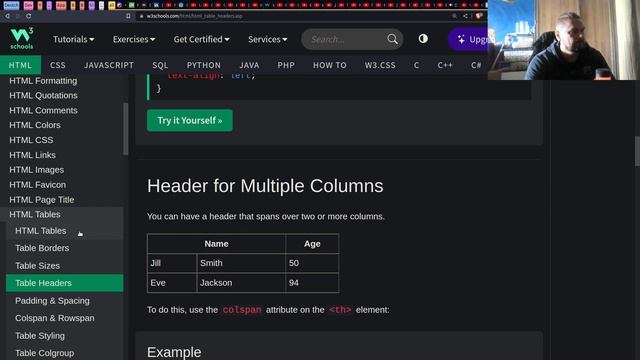Open the Exercises dropdown

click(x=133, y=39)
